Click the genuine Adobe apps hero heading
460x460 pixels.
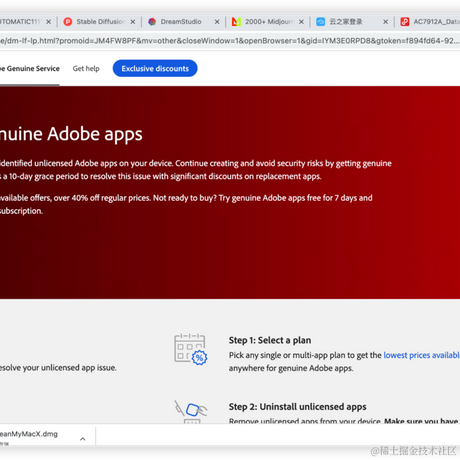click(71, 134)
